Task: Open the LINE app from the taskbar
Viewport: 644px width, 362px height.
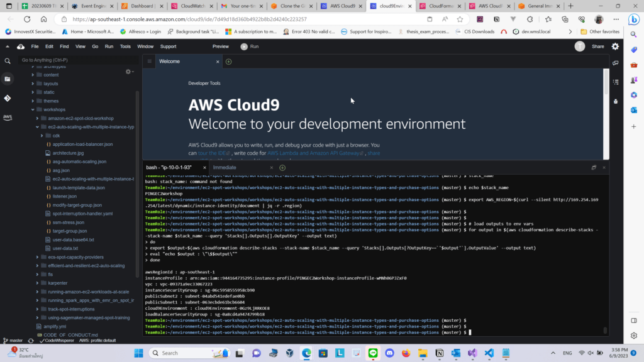Action: point(373,353)
